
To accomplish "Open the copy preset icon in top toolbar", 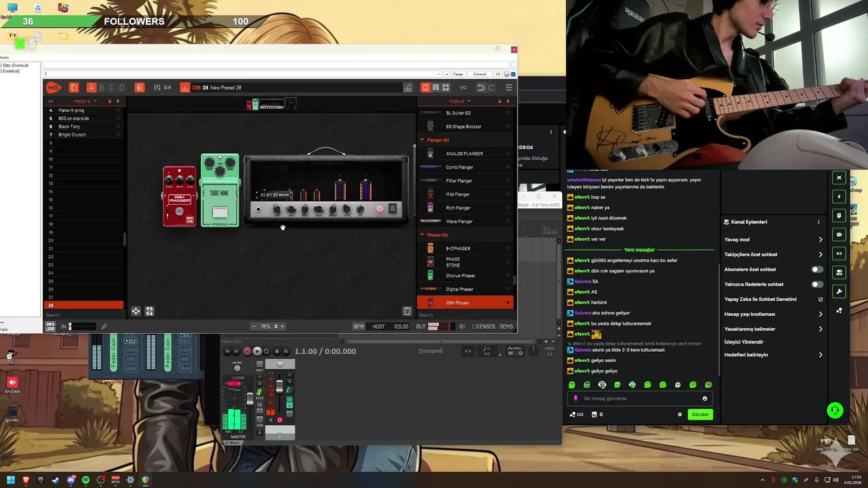I will [x=74, y=87].
